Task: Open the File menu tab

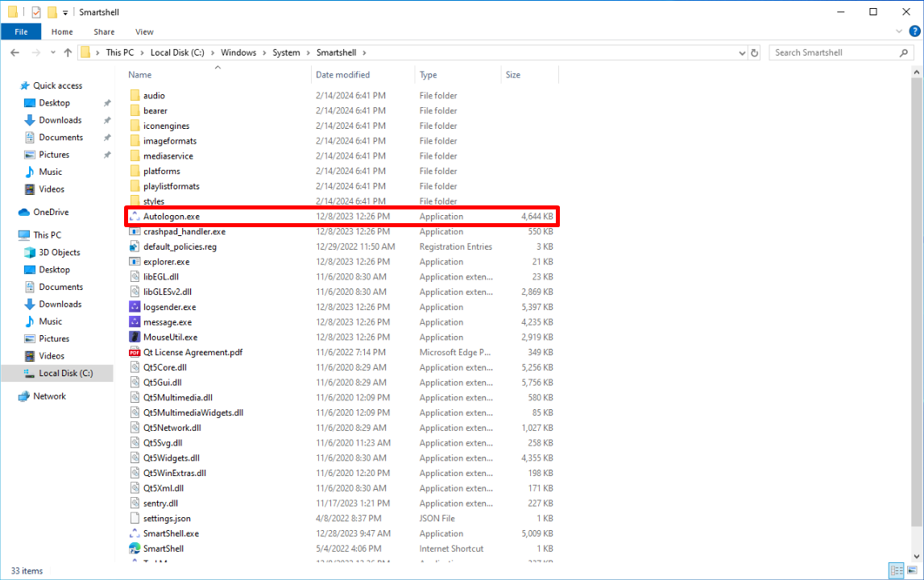Action: (x=21, y=32)
